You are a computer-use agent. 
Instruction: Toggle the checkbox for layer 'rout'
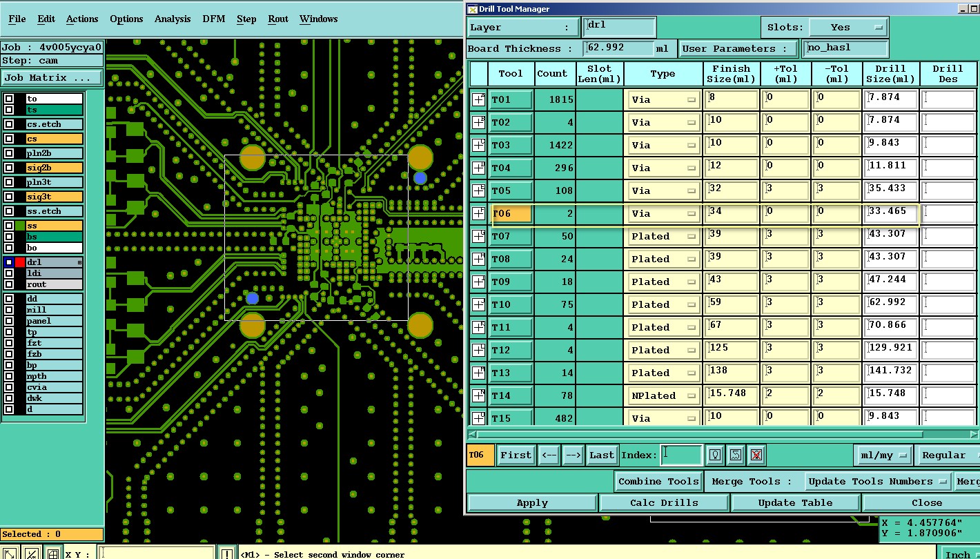(9, 284)
